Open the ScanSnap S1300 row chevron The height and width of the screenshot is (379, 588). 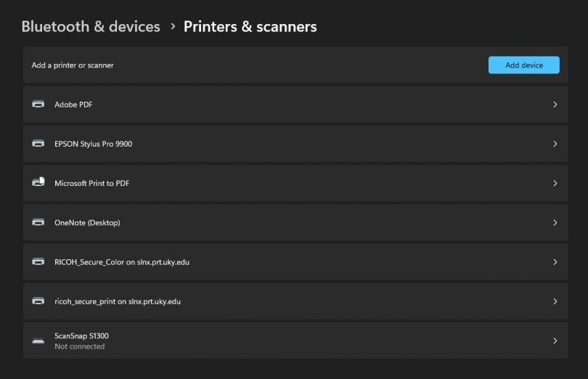tap(555, 341)
